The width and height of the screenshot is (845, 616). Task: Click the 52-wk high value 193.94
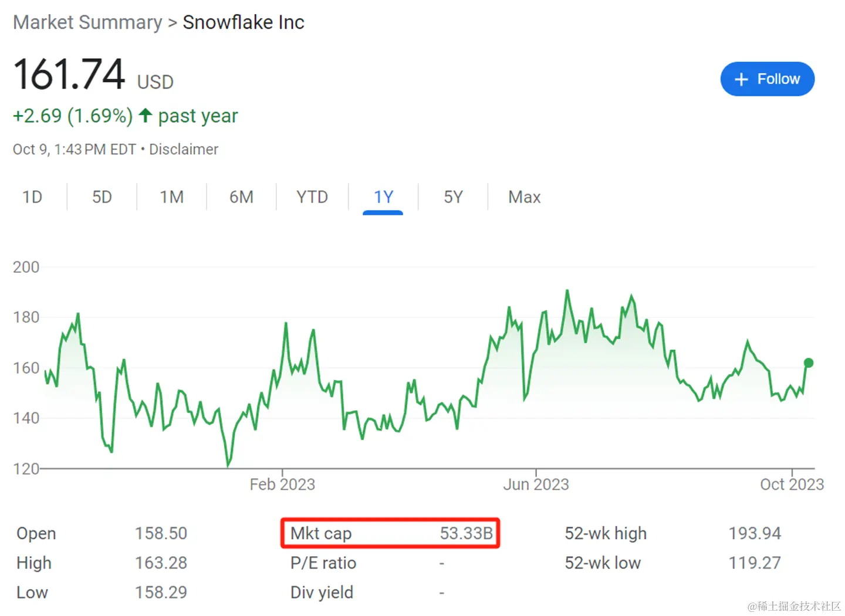[755, 533]
